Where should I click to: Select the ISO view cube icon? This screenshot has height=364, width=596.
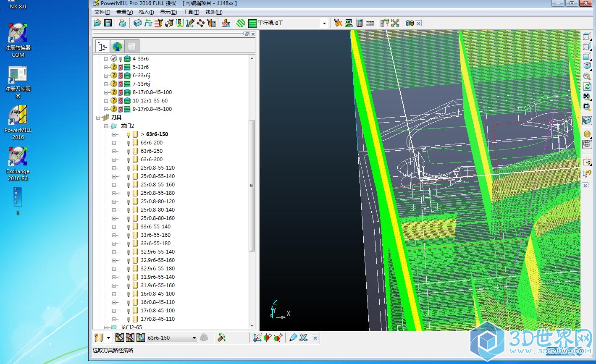click(x=587, y=66)
